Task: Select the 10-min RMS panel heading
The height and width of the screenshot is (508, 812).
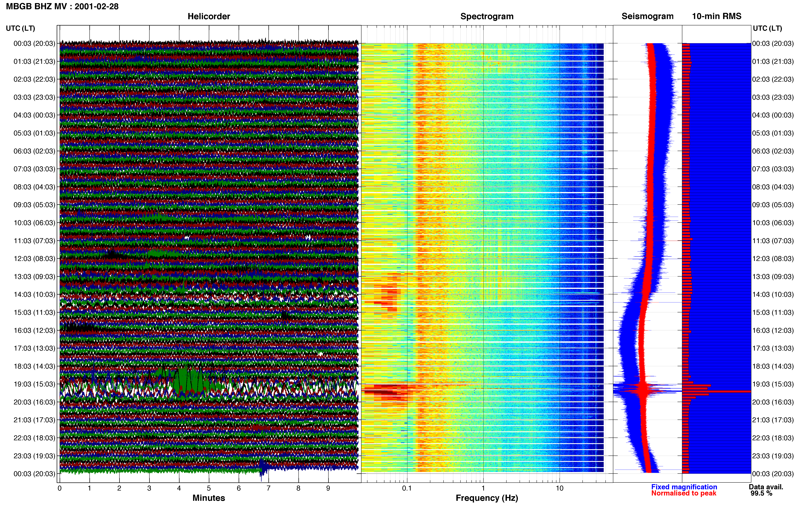Action: tap(716, 16)
